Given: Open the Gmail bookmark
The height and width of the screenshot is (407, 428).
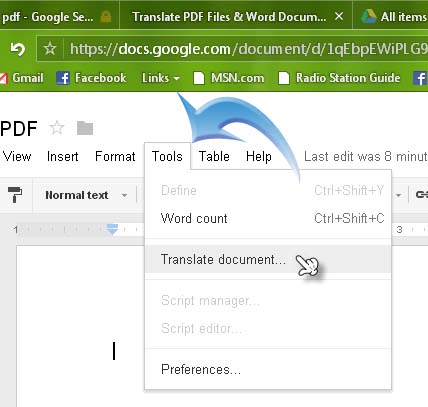Looking at the screenshot, I should [22, 78].
